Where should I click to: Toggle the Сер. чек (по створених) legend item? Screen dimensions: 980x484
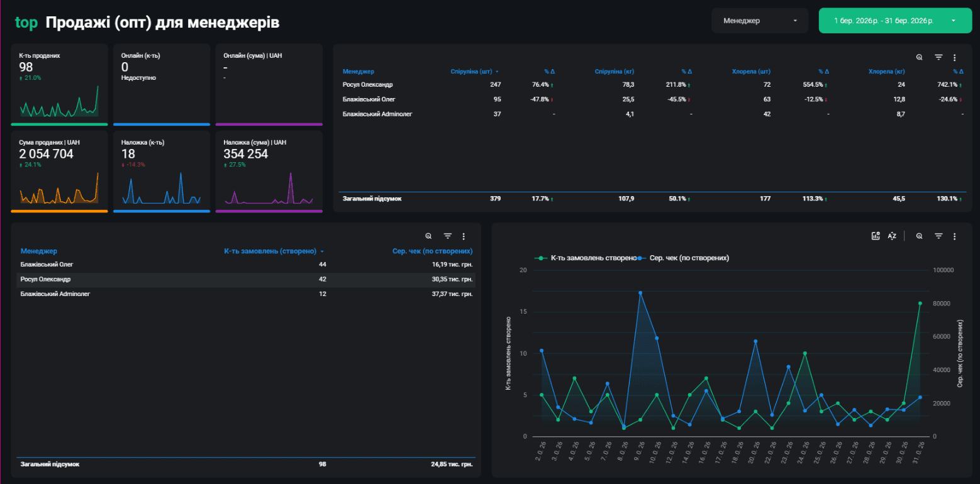(x=682, y=258)
